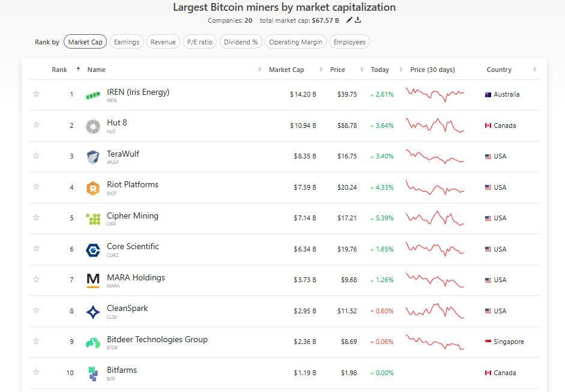Click the Hut 8 logo icon
Image resolution: width=565 pixels, height=392 pixels.
tap(93, 127)
